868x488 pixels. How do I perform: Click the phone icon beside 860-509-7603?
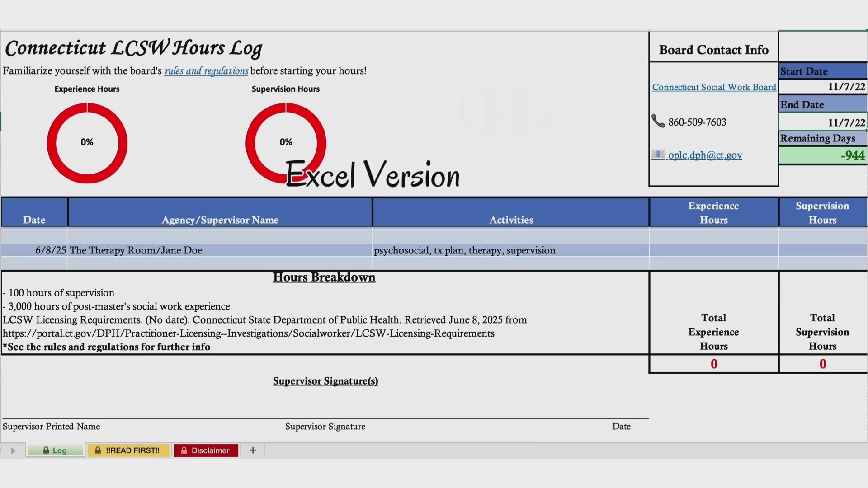pos(658,121)
